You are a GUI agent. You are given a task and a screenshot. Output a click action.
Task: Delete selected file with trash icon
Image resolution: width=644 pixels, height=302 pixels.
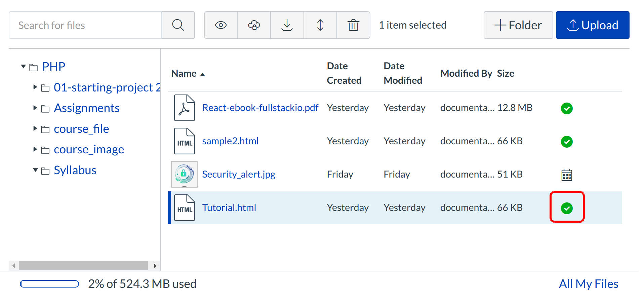(x=353, y=25)
